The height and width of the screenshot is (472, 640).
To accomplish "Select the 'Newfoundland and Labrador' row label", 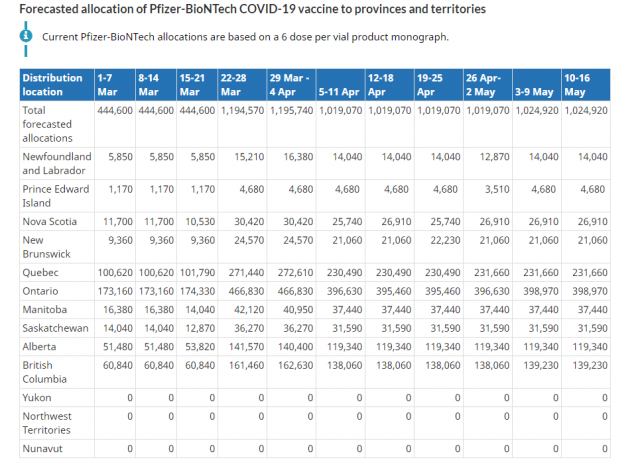I will [57, 163].
